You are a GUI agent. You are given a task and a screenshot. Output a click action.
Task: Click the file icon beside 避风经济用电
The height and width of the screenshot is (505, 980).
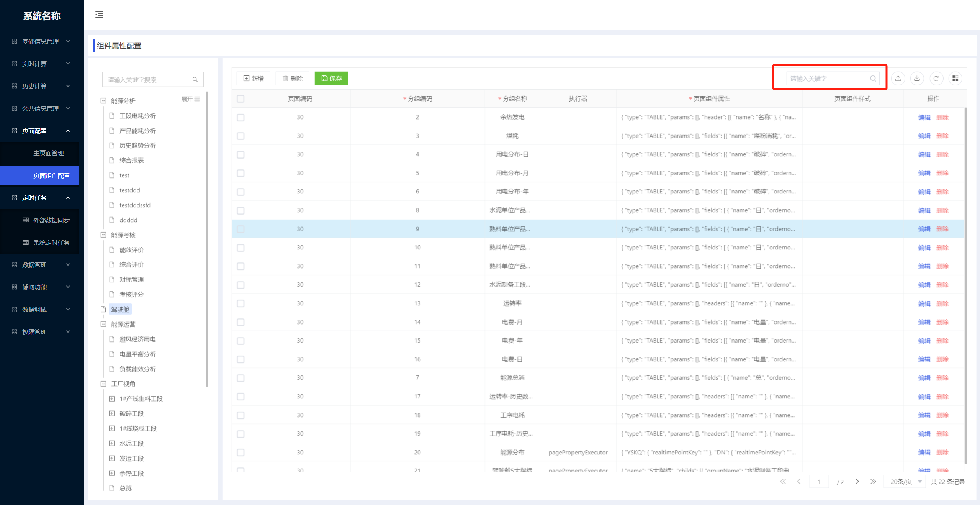pyautogui.click(x=112, y=339)
